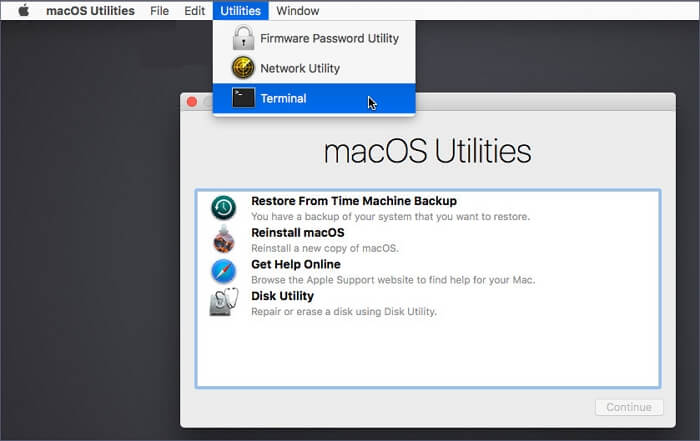Screen dimensions: 700x441
Task: Click the Reinstall macOS installer icon
Action: tap(223, 239)
